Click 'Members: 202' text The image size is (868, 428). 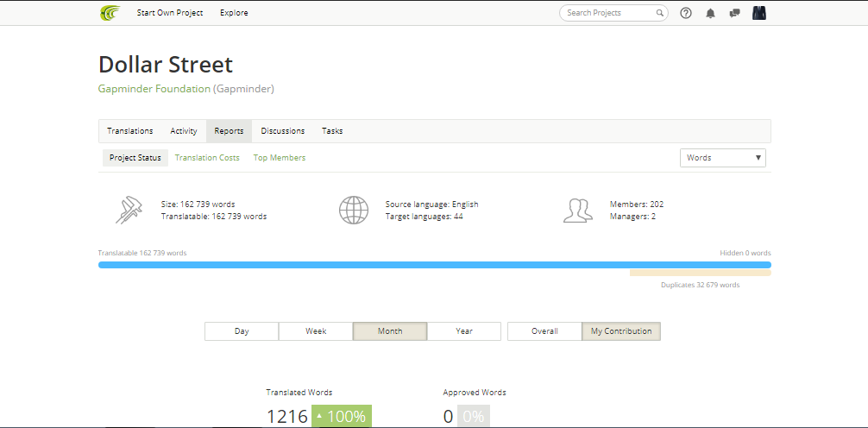[637, 205]
